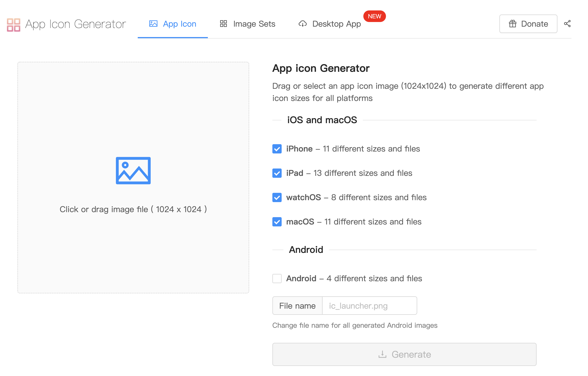Uncheck the iPad checkbox
Viewport: 588px width, 376px height.
tap(277, 173)
